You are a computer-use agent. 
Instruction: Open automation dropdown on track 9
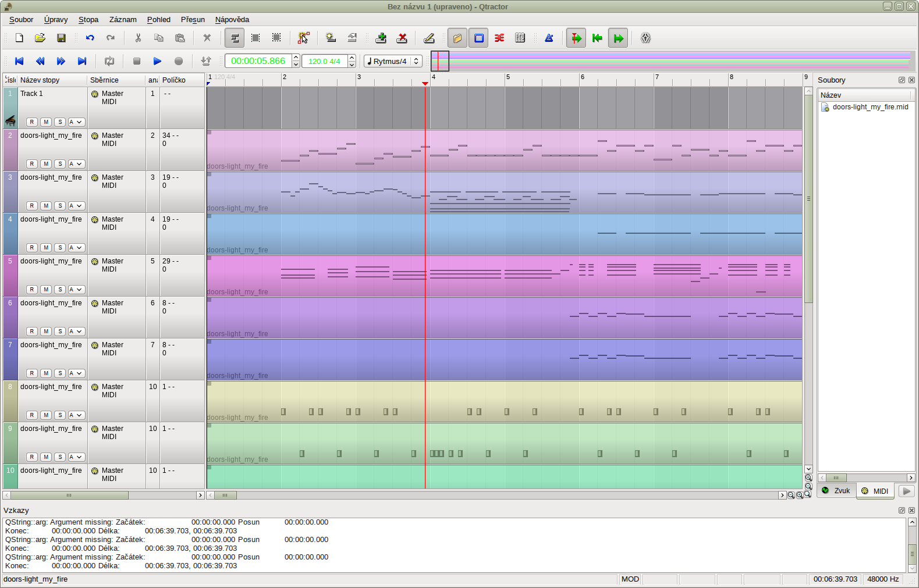(77, 457)
